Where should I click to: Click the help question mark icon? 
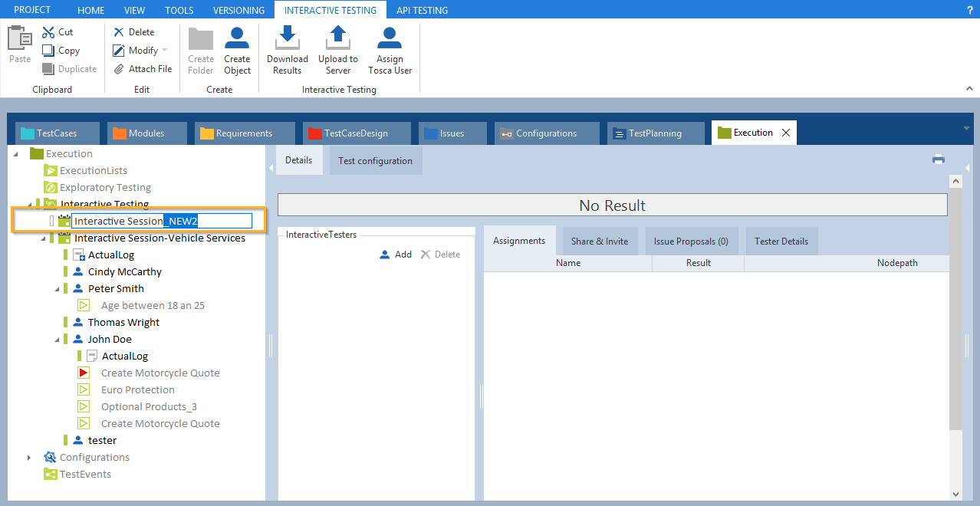coord(969,10)
